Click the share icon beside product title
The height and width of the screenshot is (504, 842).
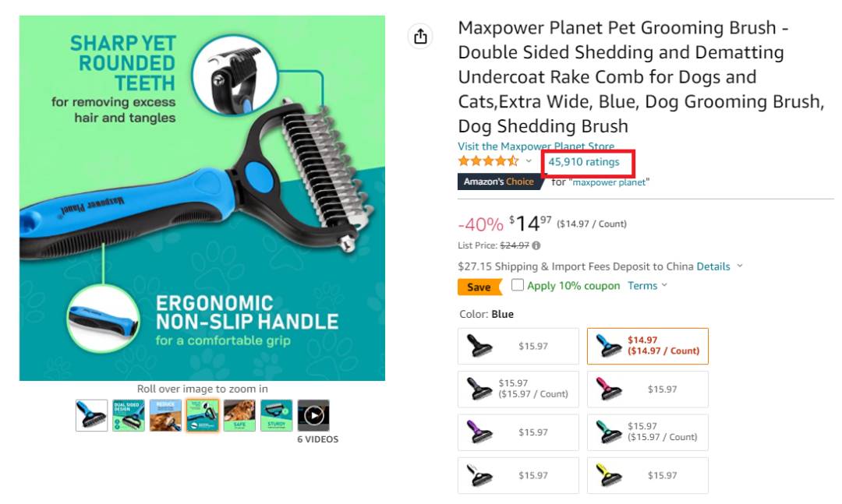tap(420, 37)
